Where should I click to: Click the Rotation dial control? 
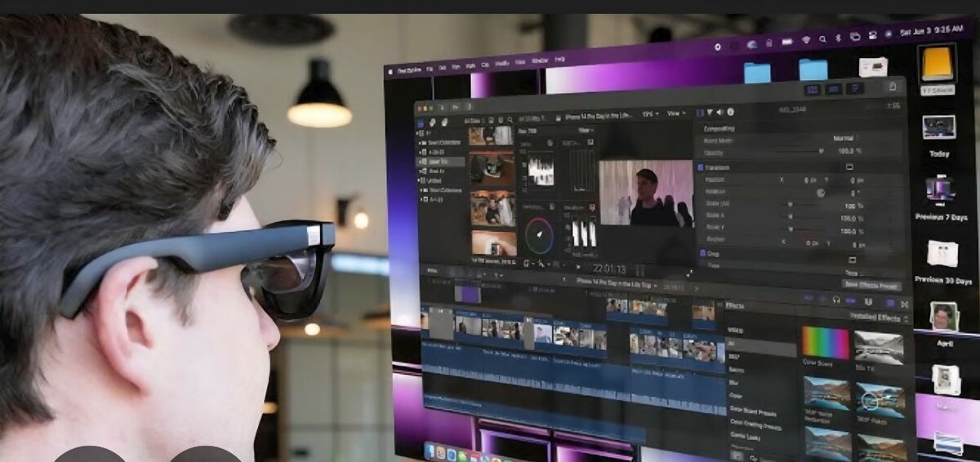820,193
